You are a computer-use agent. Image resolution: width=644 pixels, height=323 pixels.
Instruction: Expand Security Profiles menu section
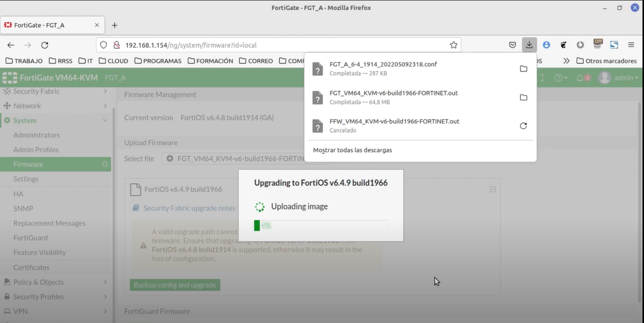55,296
